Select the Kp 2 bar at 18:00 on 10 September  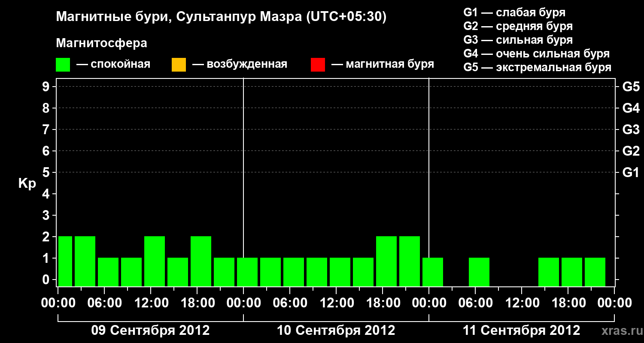(x=386, y=261)
